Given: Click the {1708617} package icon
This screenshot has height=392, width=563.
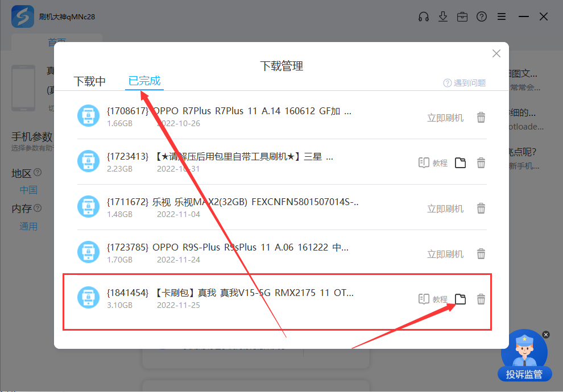Looking at the screenshot, I should pyautogui.click(x=88, y=115).
